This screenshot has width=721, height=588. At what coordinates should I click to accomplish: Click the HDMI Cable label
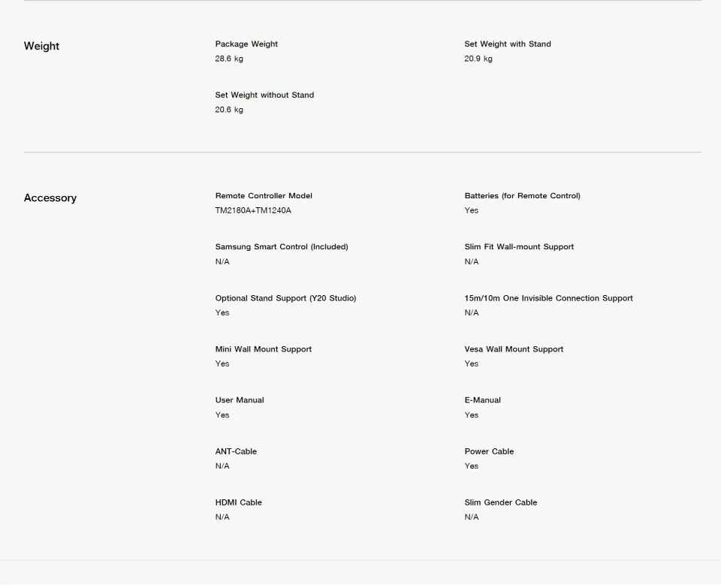tap(238, 502)
